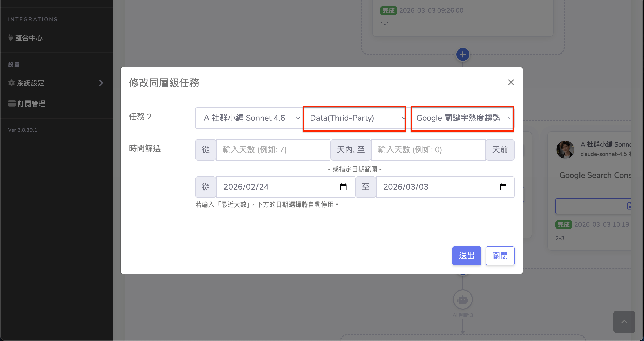Click the 關閉 button
644x341 pixels.
click(x=500, y=256)
